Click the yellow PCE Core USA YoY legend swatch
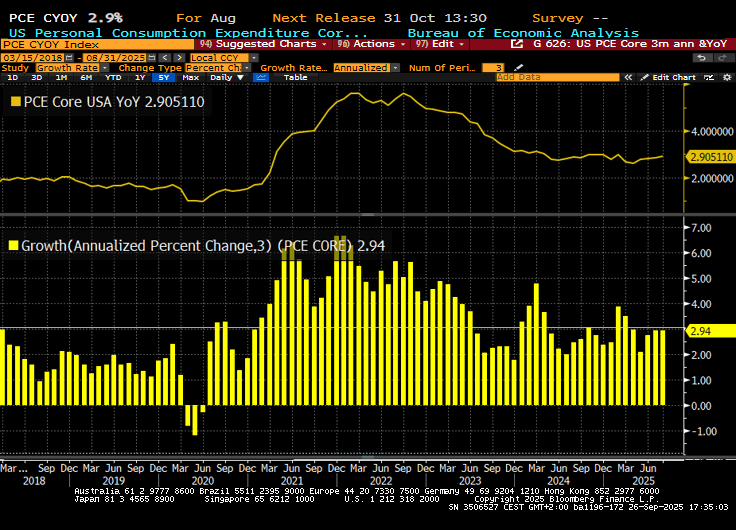The width and height of the screenshot is (736, 530). tap(16, 101)
